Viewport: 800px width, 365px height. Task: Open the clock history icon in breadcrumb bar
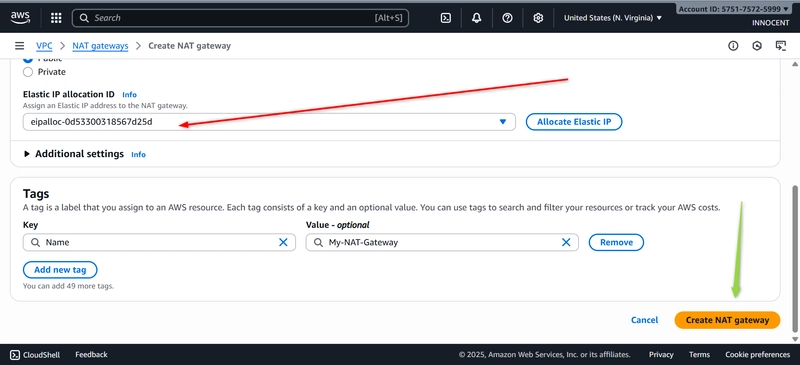coord(757,46)
